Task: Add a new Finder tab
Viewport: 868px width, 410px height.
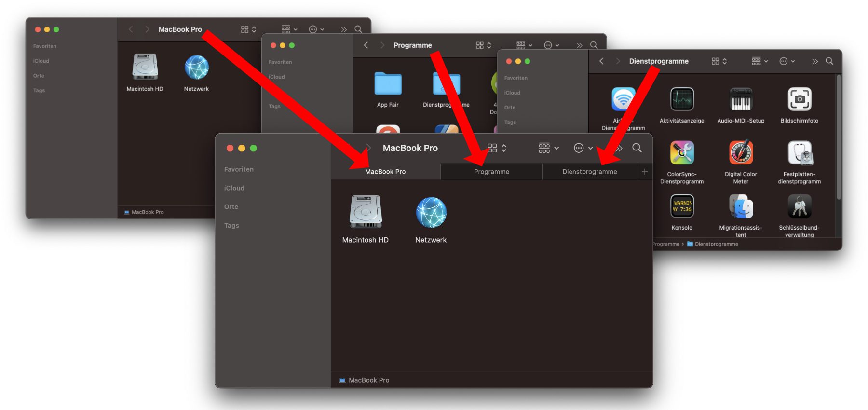Action: pos(645,172)
